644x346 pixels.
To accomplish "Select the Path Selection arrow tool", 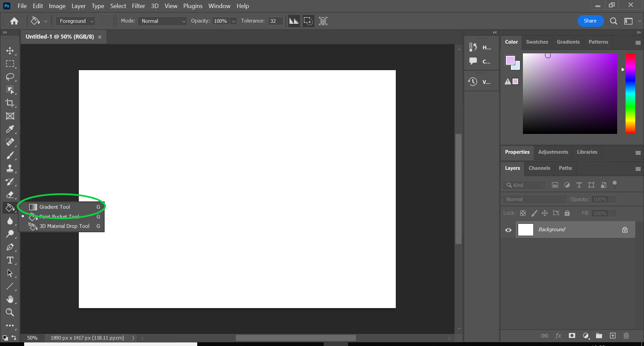I will coord(10,273).
